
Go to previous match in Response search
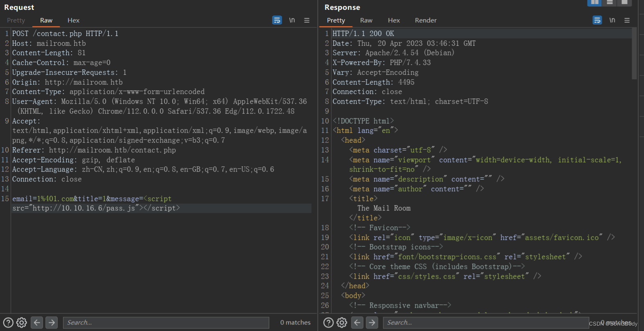pyautogui.click(x=357, y=322)
